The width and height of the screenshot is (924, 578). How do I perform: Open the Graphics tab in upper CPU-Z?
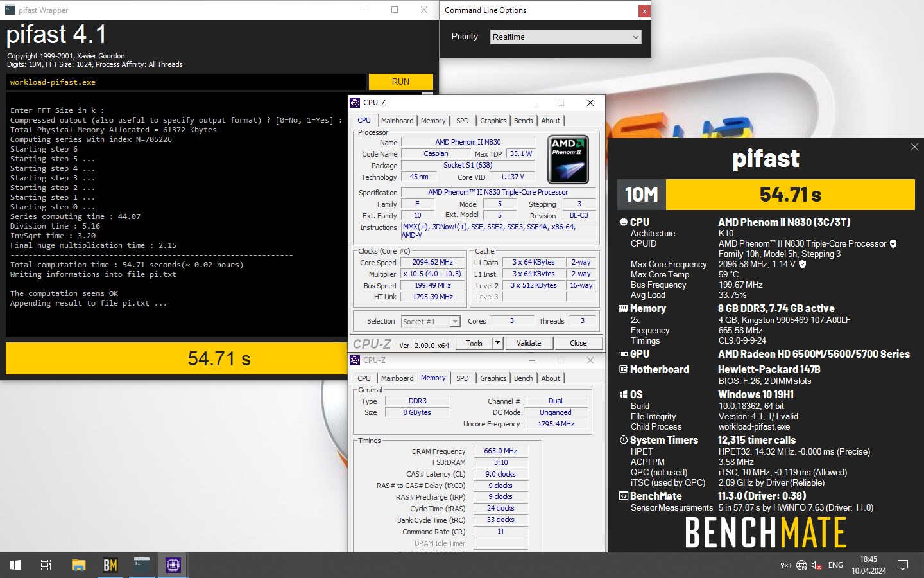[x=493, y=121]
